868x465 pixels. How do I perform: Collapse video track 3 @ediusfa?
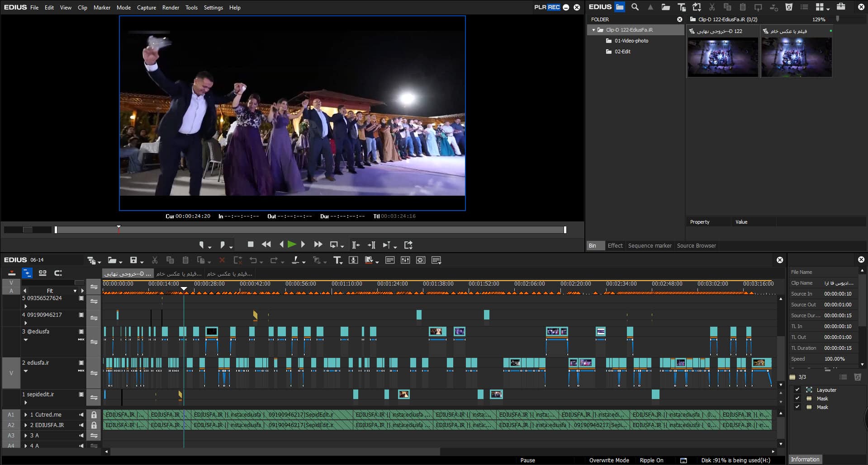coord(26,340)
